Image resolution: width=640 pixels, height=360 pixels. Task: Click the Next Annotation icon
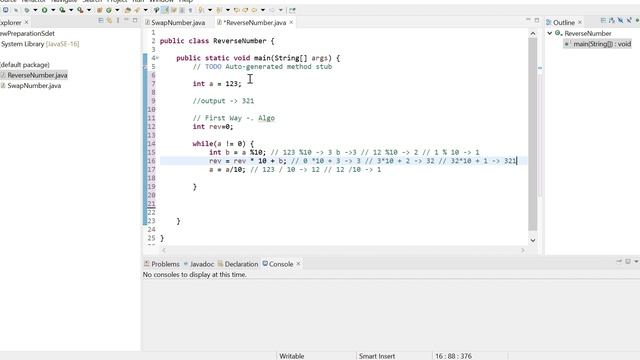pyautogui.click(x=201, y=10)
